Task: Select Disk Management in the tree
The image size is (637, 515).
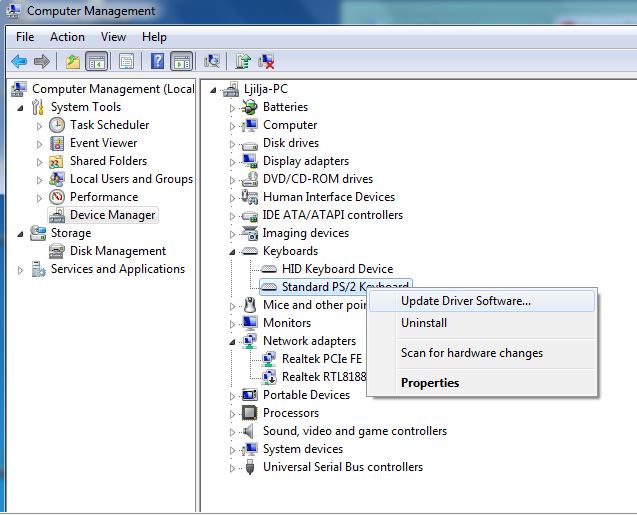Action: pyautogui.click(x=117, y=251)
